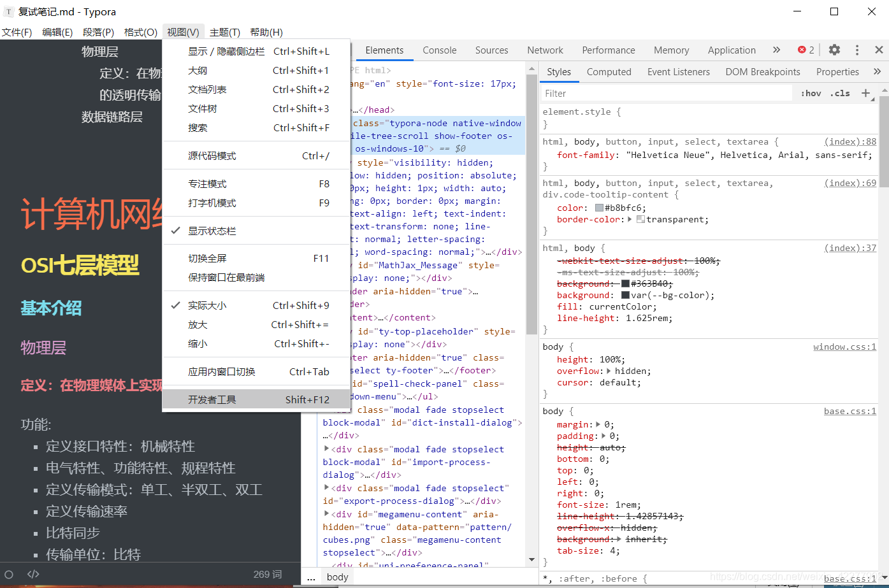Click #b8bfc6 color swatch

pyautogui.click(x=599, y=208)
